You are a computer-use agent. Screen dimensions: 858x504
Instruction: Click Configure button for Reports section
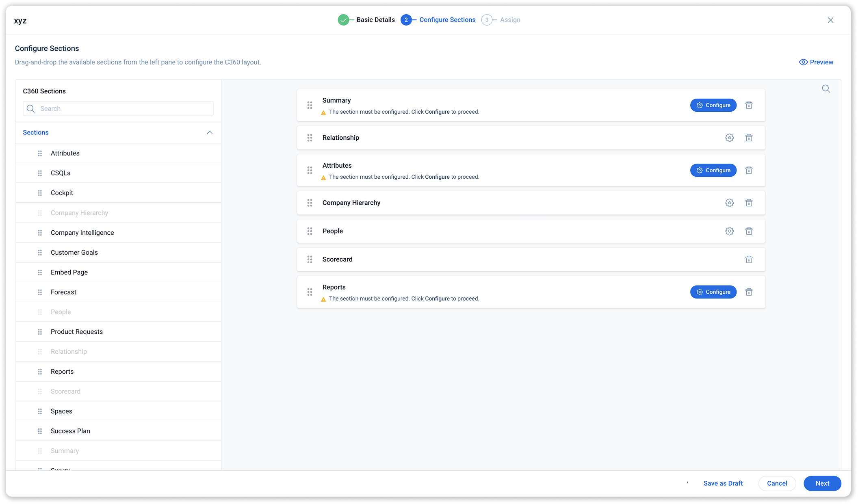click(713, 292)
